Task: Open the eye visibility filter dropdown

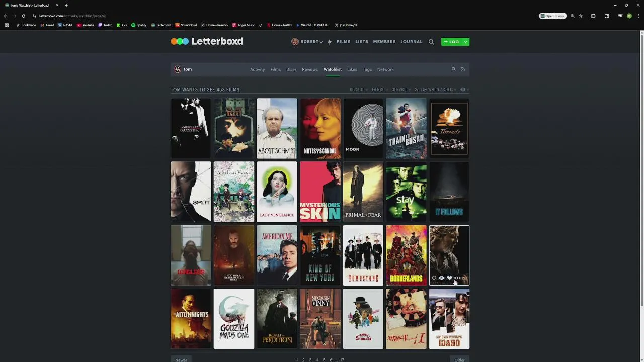Action: [x=464, y=89]
